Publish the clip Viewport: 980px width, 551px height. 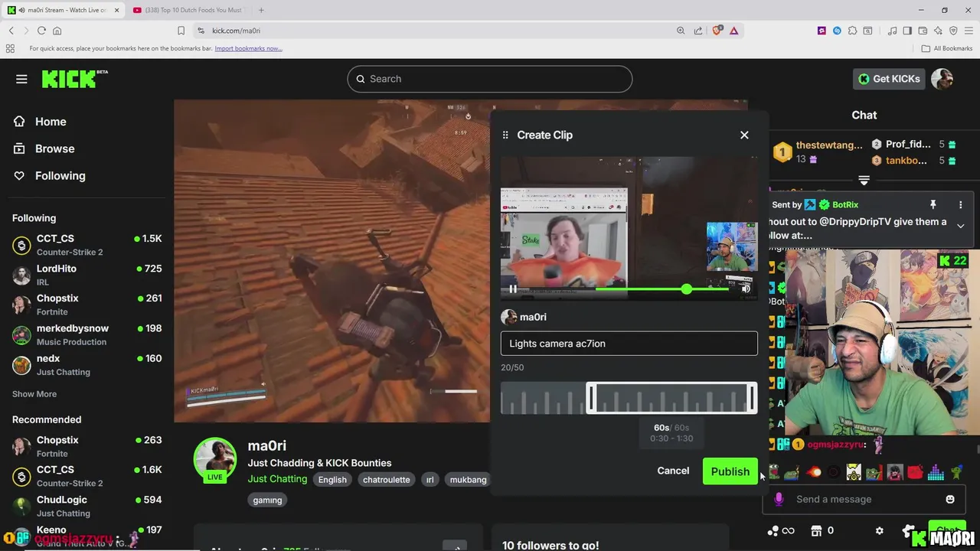pos(730,471)
